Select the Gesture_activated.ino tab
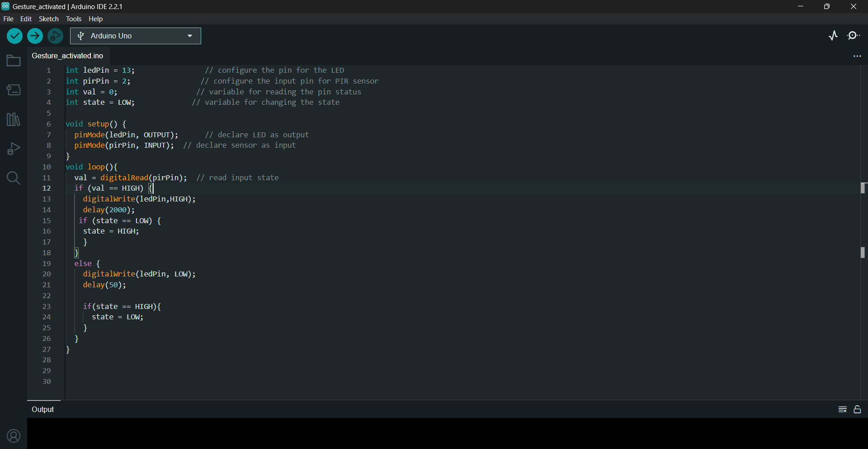Screen dimensions: 868x449 pyautogui.click(x=68, y=56)
